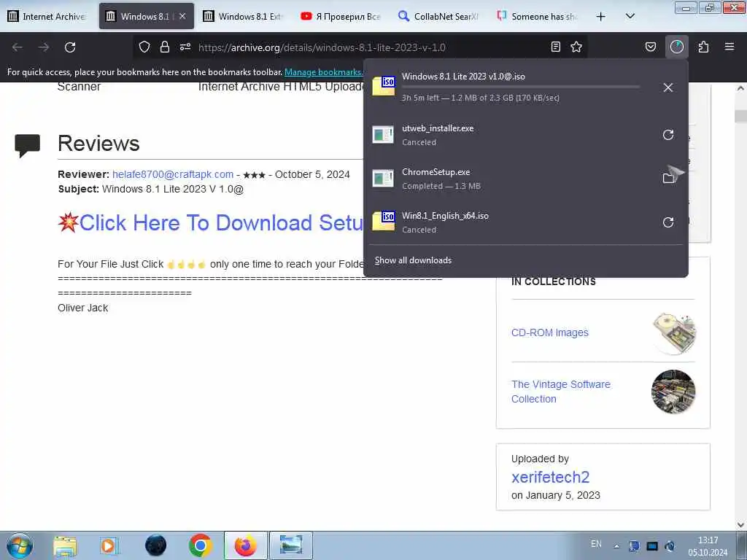
Task: Switch to the Internet Archive tab
Action: (x=47, y=16)
